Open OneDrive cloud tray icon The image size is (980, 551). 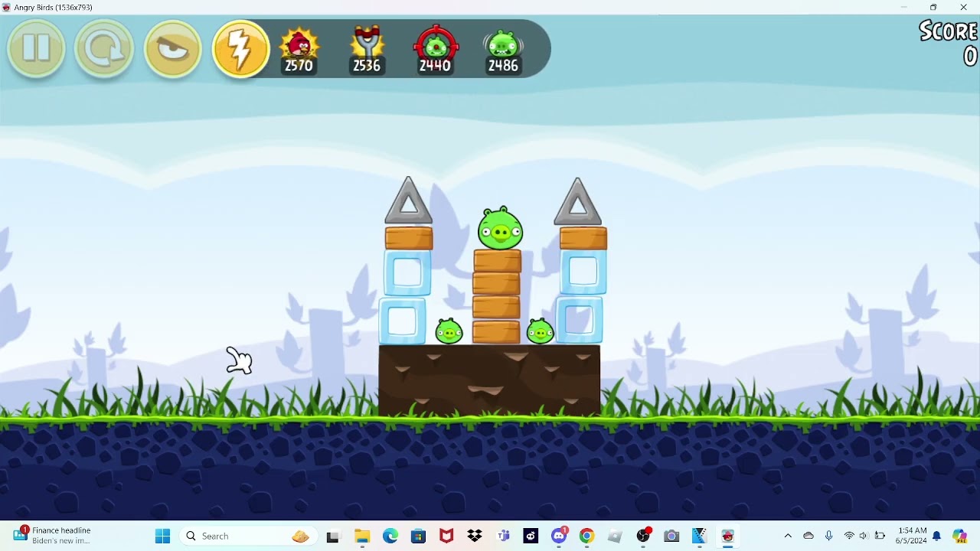(808, 536)
